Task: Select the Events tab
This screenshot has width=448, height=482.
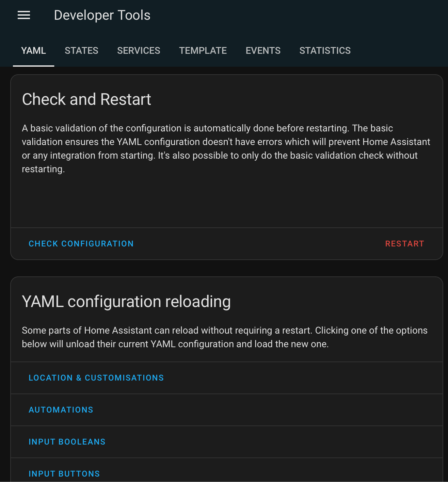Action: pyautogui.click(x=263, y=51)
